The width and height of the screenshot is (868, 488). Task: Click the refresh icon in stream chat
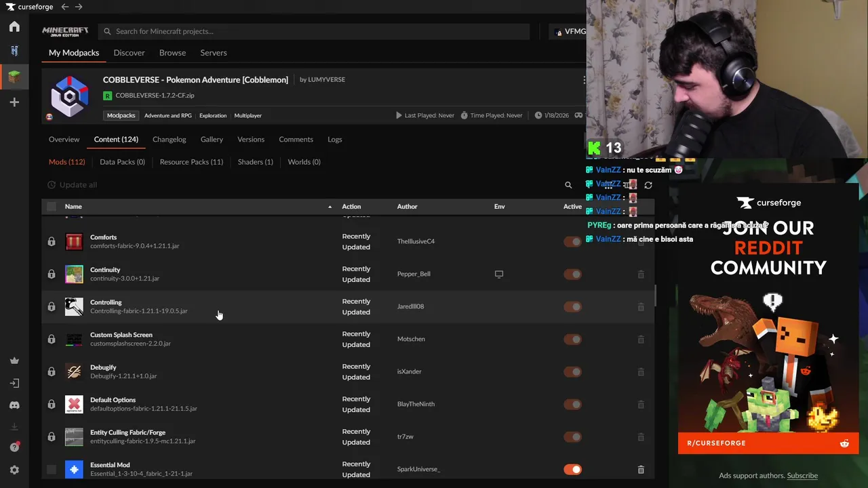tap(648, 185)
